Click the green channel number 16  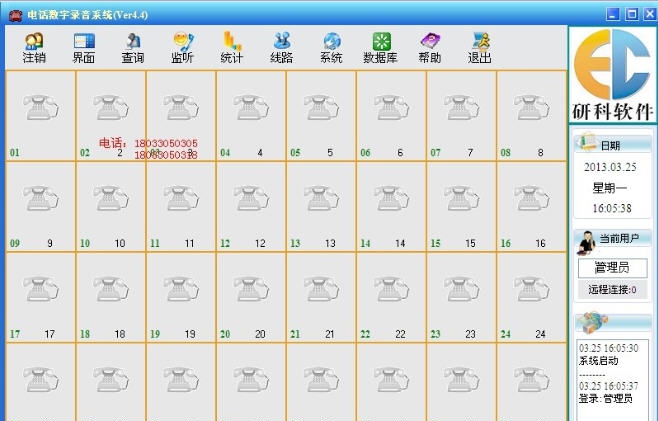click(506, 243)
